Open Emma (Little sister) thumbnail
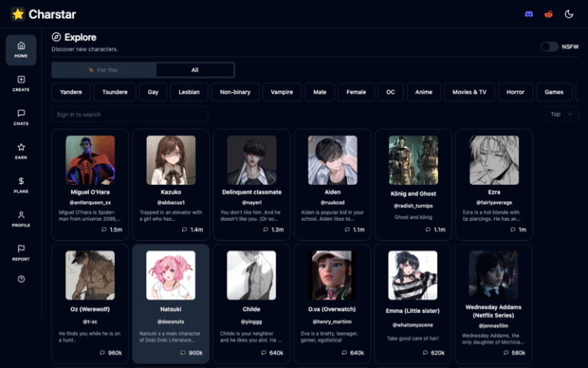Viewport: 588px width, 368px height. pos(413,275)
